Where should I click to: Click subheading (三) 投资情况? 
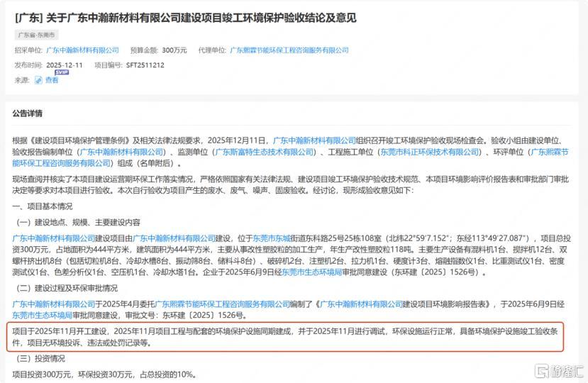[x=40, y=359]
